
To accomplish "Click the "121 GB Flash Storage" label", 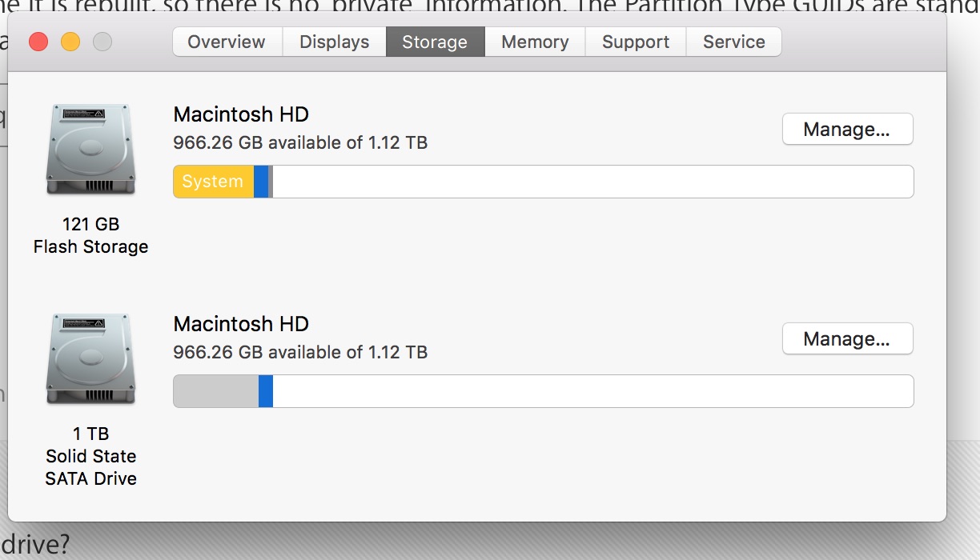I will (x=90, y=235).
